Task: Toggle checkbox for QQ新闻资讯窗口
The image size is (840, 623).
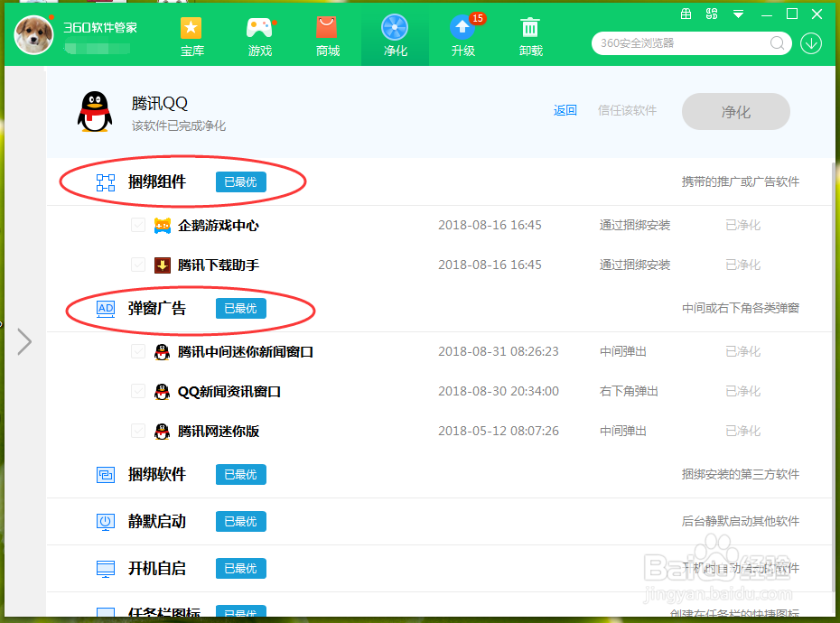Action: (138, 391)
